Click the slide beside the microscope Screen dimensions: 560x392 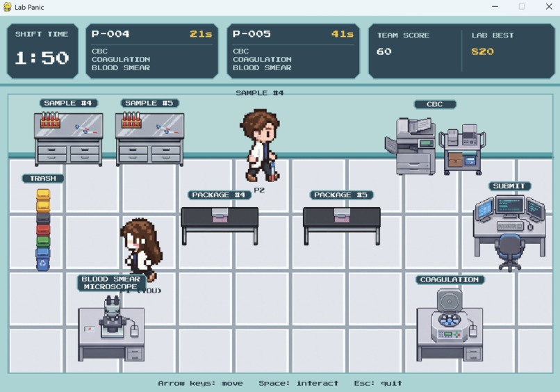point(90,329)
